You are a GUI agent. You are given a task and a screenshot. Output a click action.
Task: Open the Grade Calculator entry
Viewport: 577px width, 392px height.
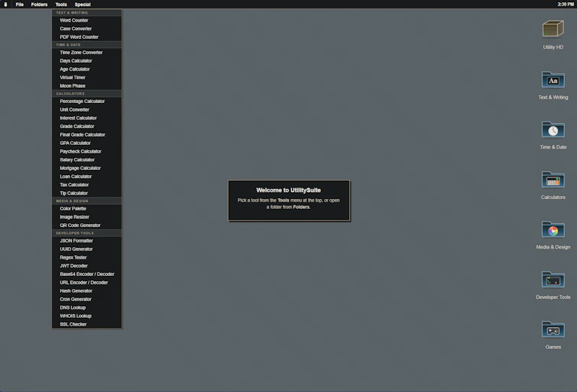coord(87,126)
